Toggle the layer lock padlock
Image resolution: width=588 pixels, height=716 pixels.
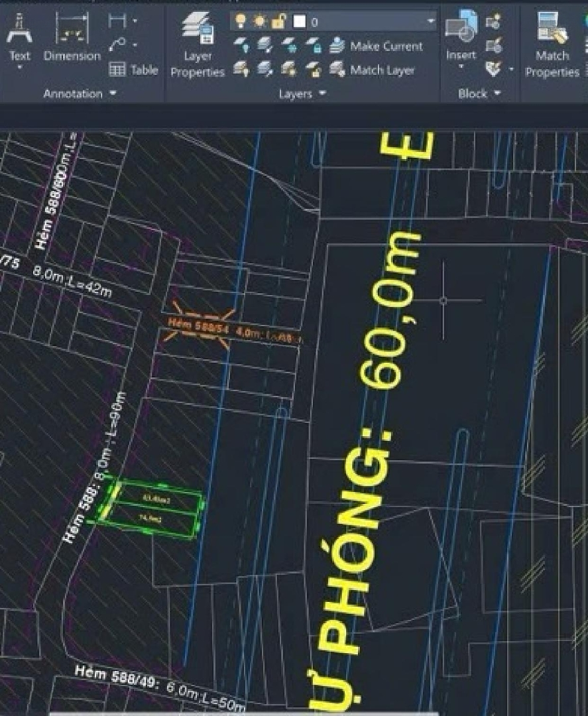(278, 21)
